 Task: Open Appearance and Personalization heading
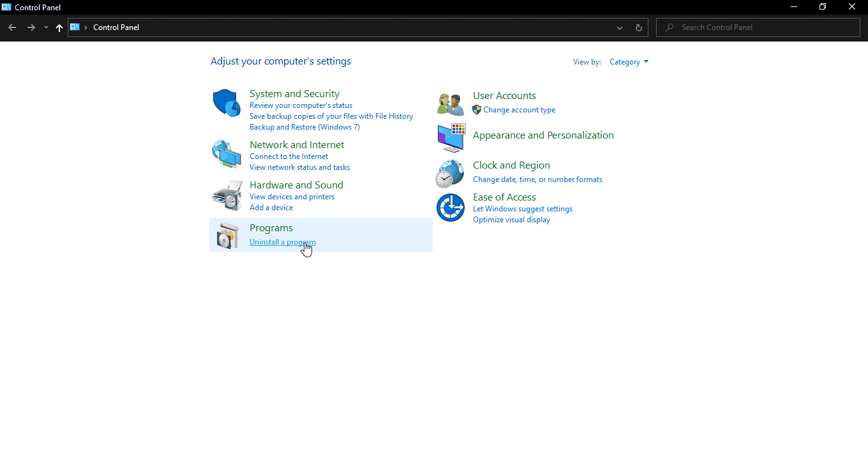pyautogui.click(x=543, y=135)
